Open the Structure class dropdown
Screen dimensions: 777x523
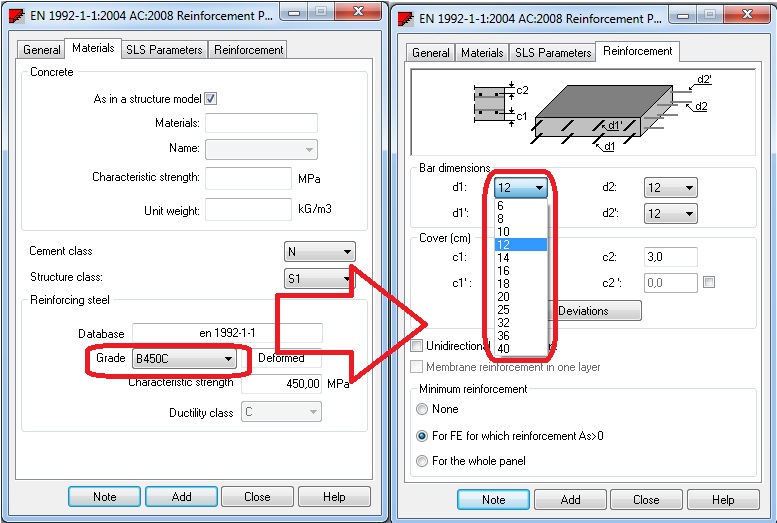[x=320, y=278]
